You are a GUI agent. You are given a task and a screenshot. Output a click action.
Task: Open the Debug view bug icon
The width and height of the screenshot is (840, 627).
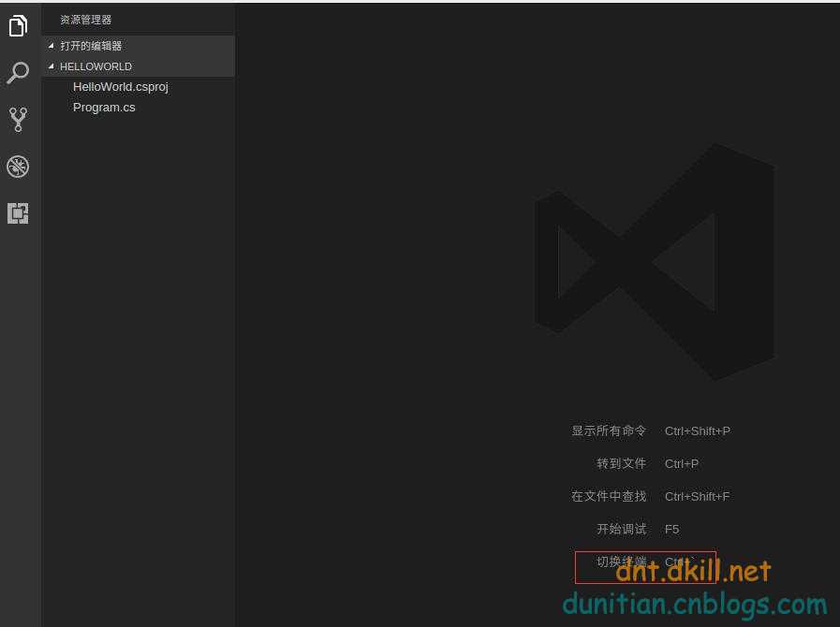(x=18, y=167)
